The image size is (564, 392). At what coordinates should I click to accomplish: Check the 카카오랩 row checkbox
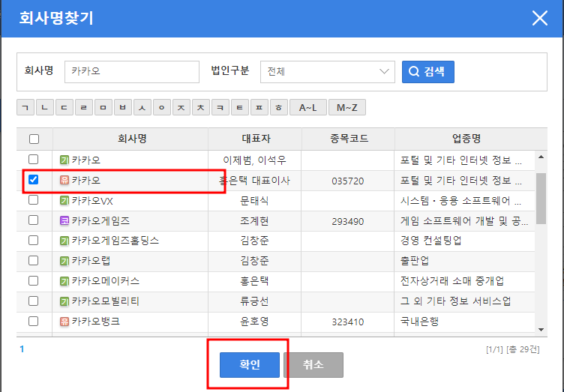(34, 260)
